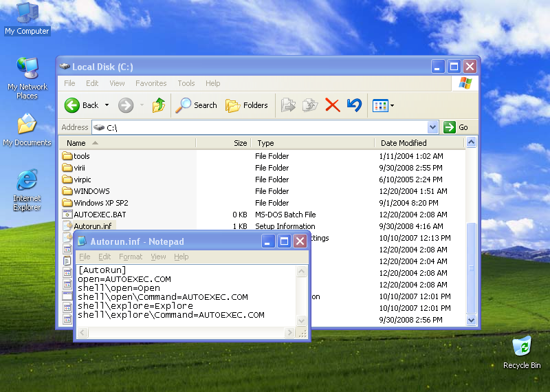Viewport: 550px width, 392px height.
Task: Open Explorer's Edit menu
Action: [x=92, y=83]
